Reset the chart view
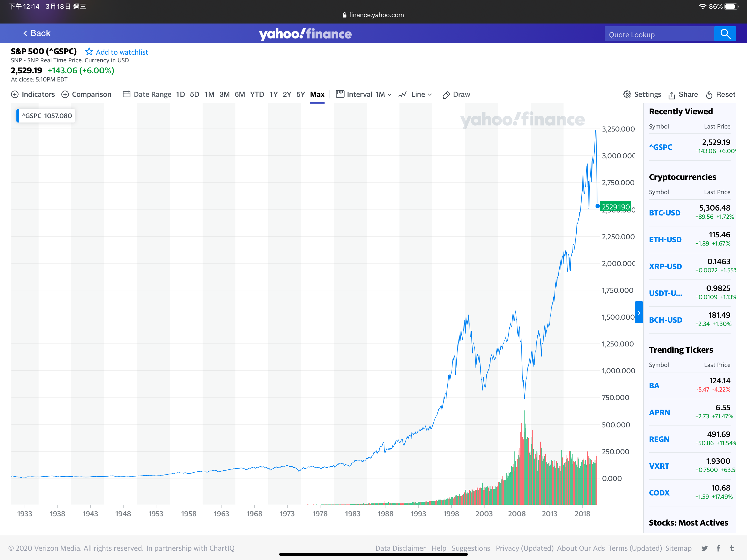Viewport: 747px width, 560px height. tap(720, 95)
